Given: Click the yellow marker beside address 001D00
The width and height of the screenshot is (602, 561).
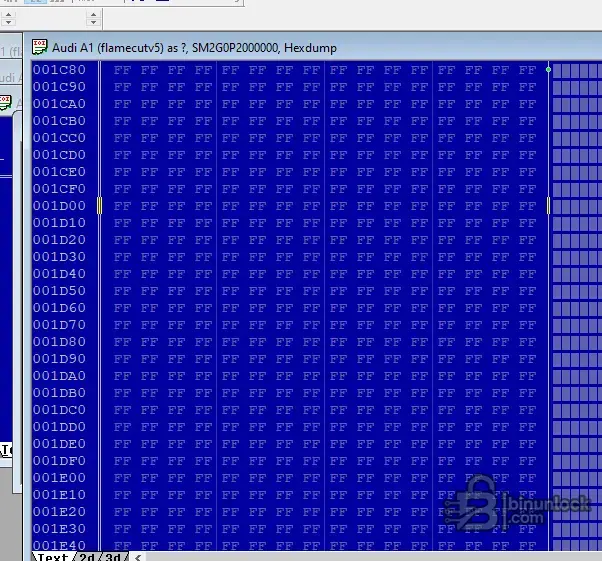Looking at the screenshot, I should (100, 205).
